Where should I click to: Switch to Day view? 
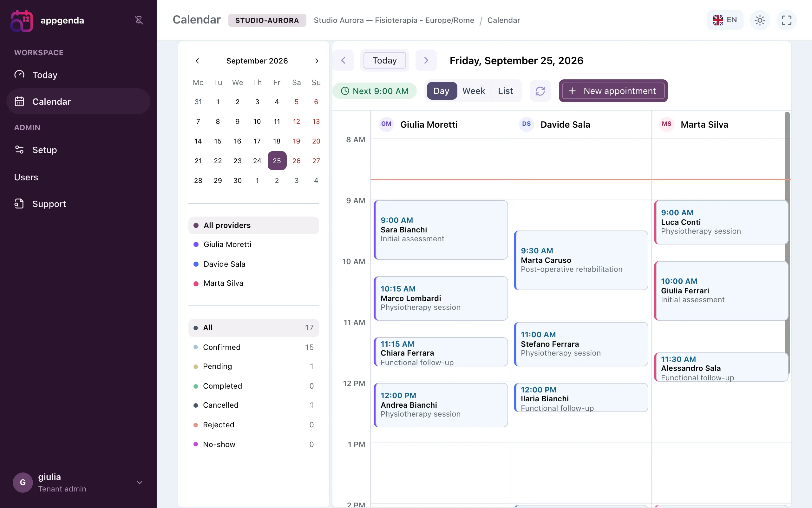coord(442,91)
